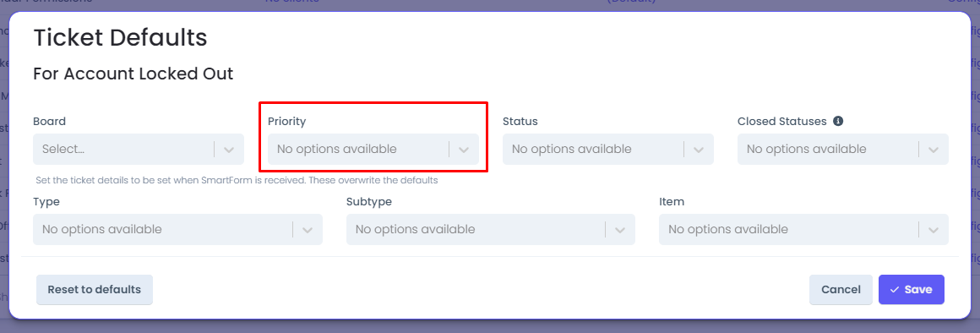The width and height of the screenshot is (980, 333).
Task: Open the Subtype dropdown field
Action: pyautogui.click(x=491, y=229)
